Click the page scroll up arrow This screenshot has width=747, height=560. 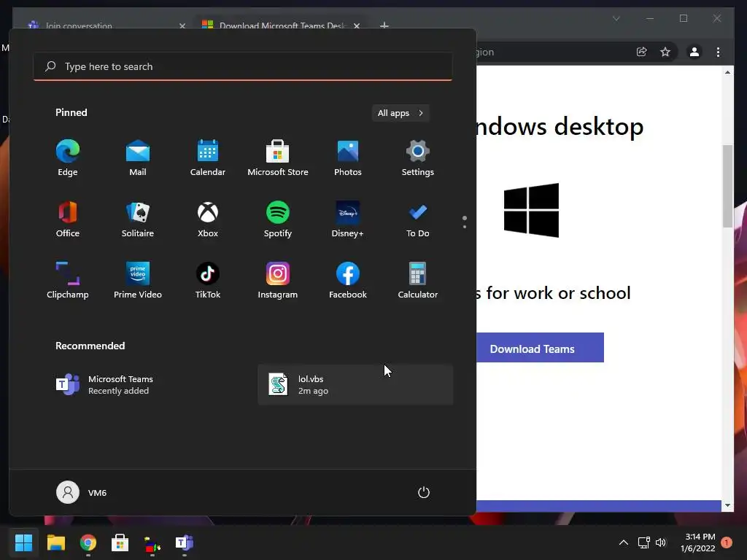(727, 72)
